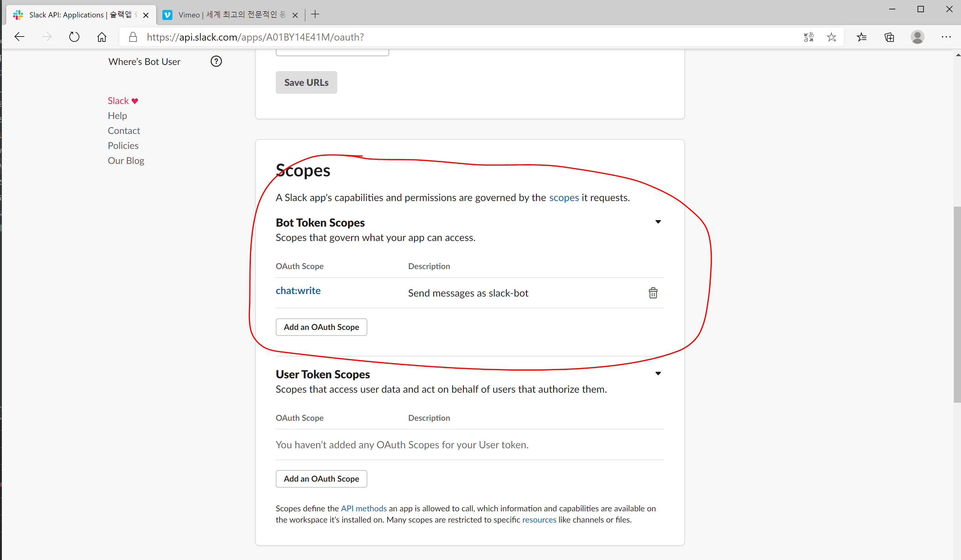The image size is (961, 560).
Task: Click the help question mark icon
Action: (216, 61)
